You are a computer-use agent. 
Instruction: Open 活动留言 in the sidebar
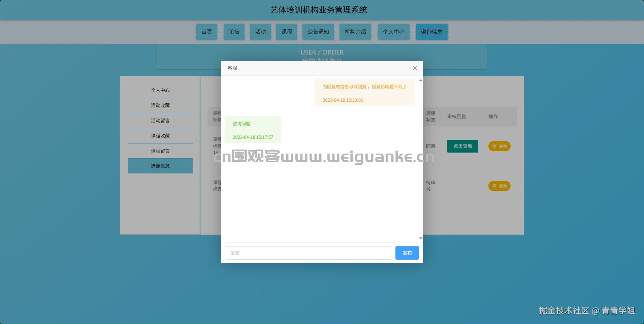pos(160,121)
